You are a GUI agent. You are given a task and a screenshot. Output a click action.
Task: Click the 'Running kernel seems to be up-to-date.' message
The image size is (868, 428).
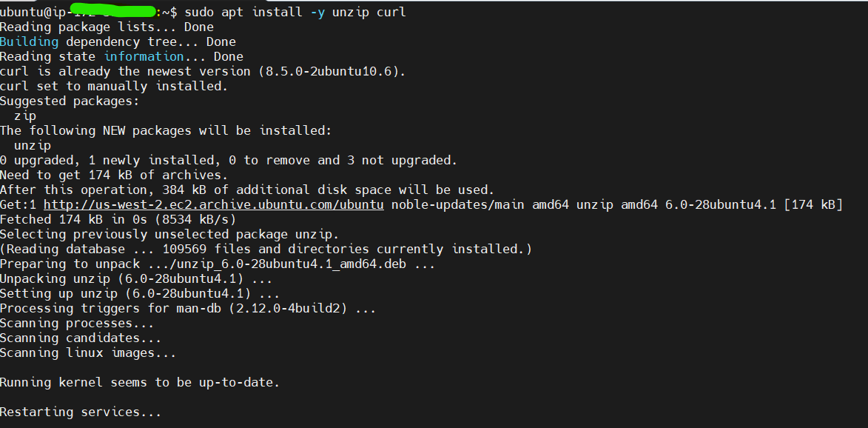click(x=140, y=383)
